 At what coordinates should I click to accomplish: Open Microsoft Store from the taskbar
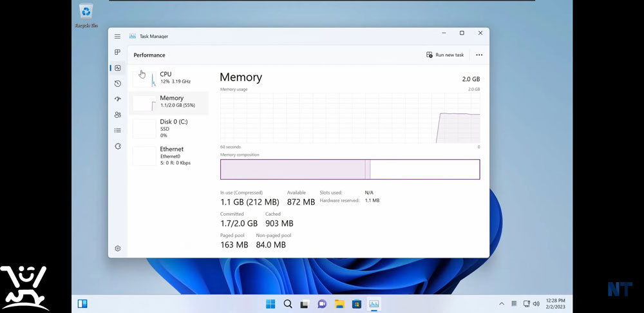[357, 304]
